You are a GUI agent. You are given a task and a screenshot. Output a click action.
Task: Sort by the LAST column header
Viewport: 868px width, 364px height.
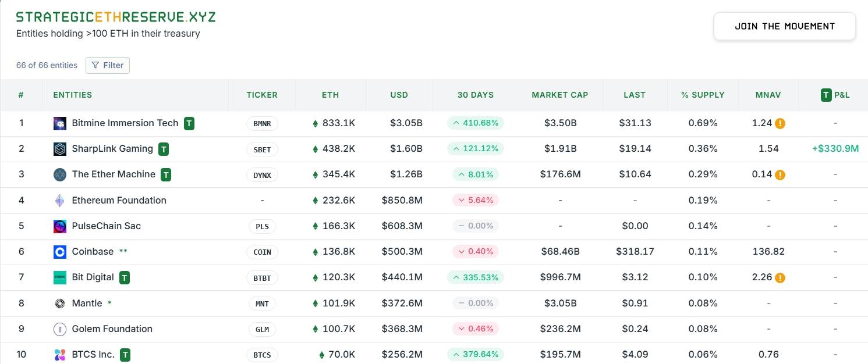pos(635,95)
